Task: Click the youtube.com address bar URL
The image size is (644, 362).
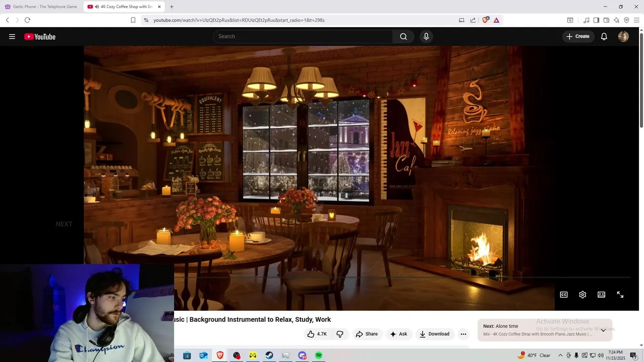Action: (x=239, y=20)
